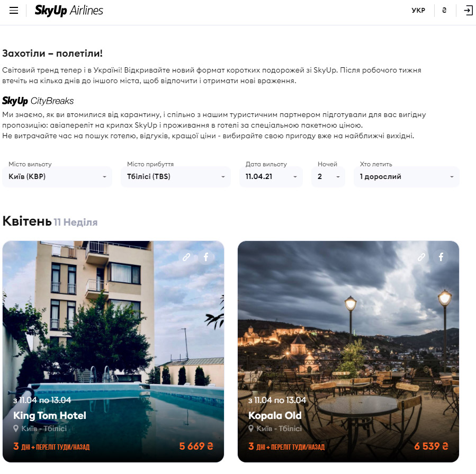Copy link icon on King Tom Hotel card
The image size is (476, 474).
186,257
